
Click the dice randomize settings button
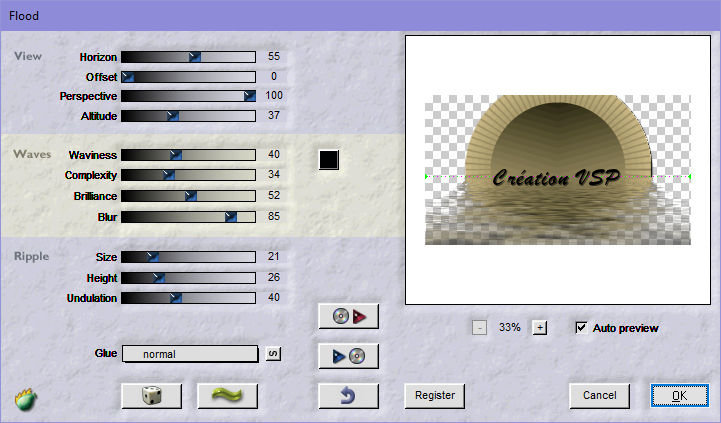[152, 396]
